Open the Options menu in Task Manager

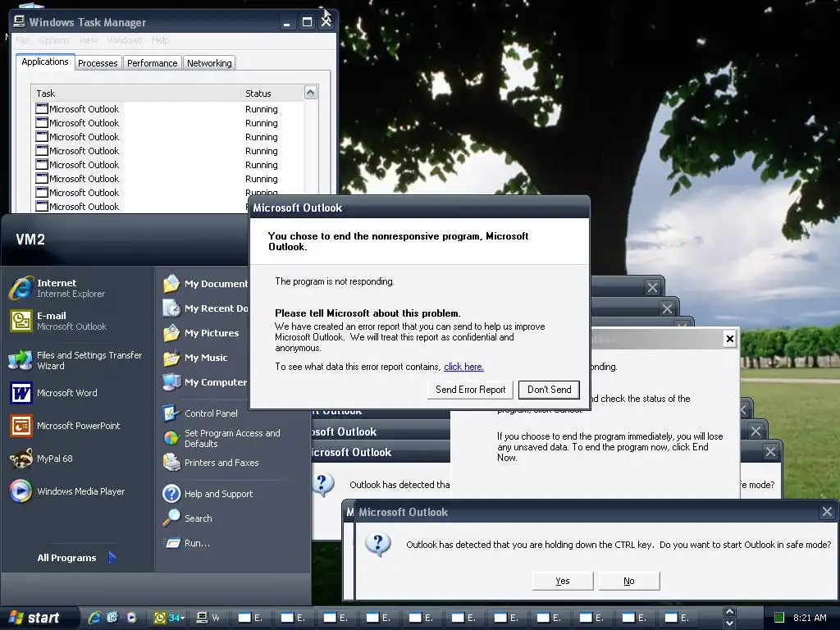point(53,40)
